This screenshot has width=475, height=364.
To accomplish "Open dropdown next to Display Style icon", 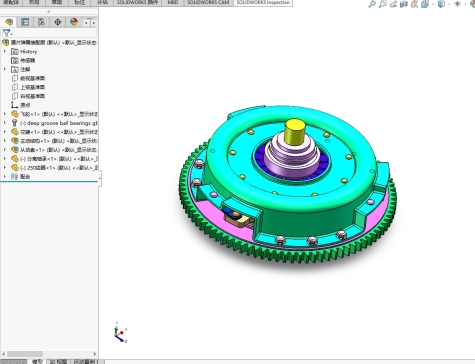I will tap(448, 4).
